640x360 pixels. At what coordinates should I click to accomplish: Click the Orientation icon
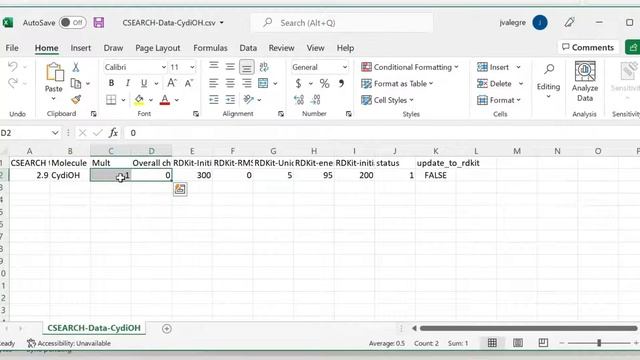[248, 100]
